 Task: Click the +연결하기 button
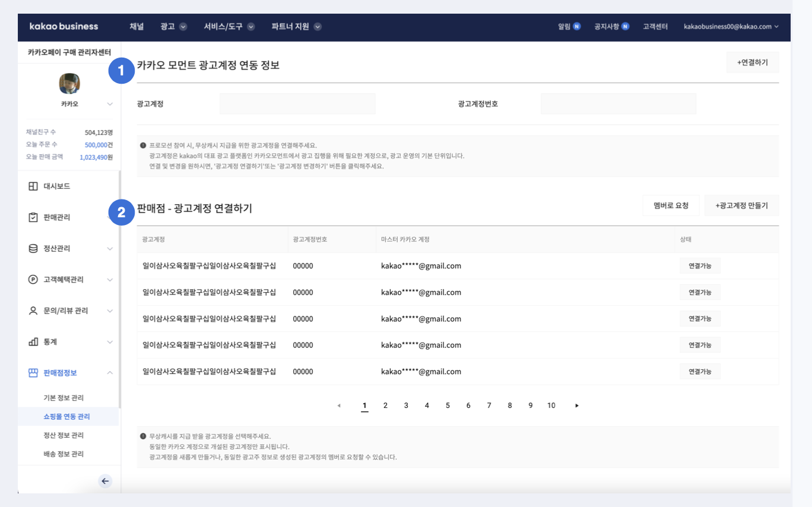pos(753,62)
